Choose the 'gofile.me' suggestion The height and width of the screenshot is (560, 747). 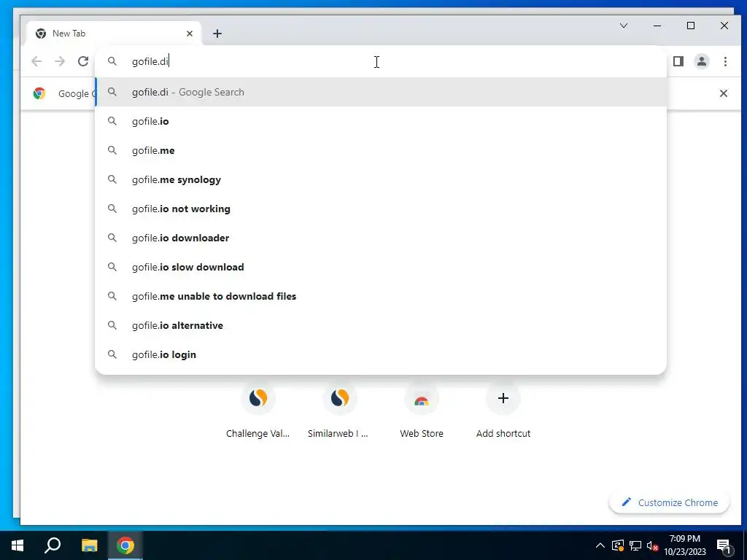381,150
